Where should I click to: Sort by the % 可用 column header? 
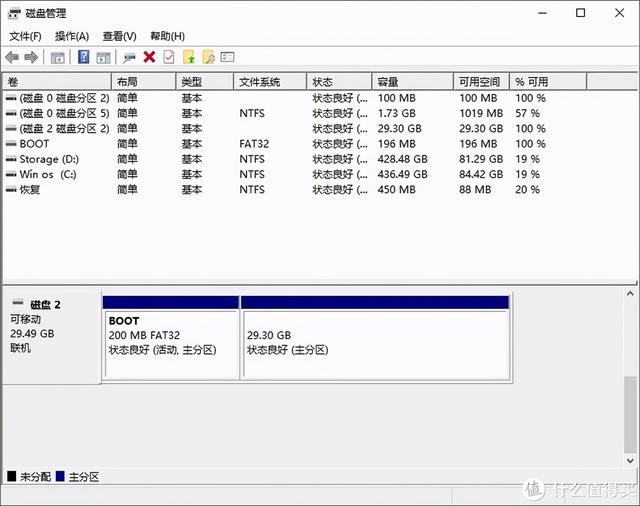tap(548, 82)
